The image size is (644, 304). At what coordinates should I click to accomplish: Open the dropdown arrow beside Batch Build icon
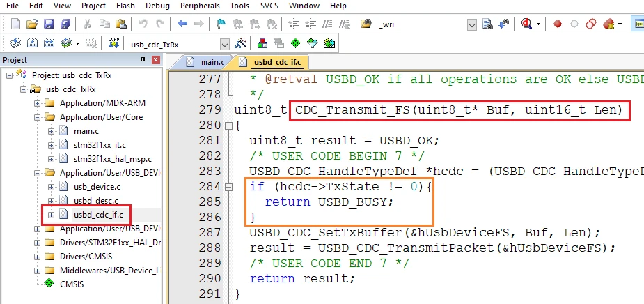pos(77,43)
